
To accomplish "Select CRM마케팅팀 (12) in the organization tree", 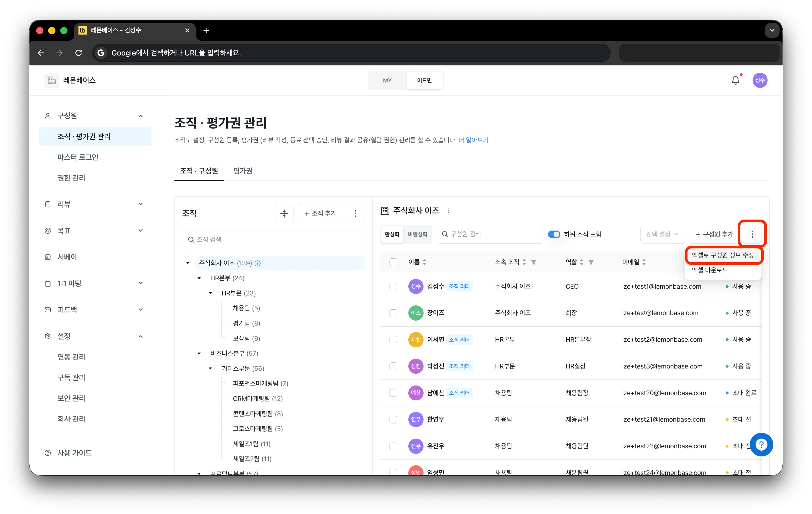I will click(x=258, y=399).
